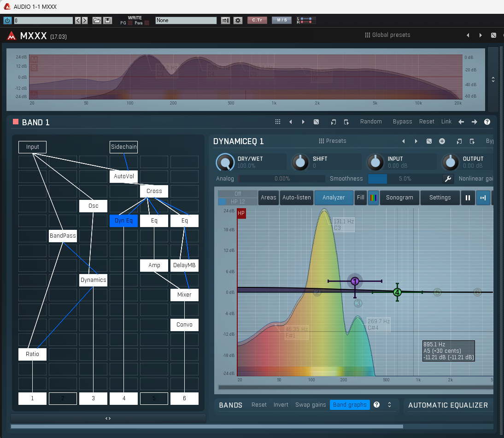Click the host settings gear icon
This screenshot has width=504, height=438.
click(x=238, y=20)
